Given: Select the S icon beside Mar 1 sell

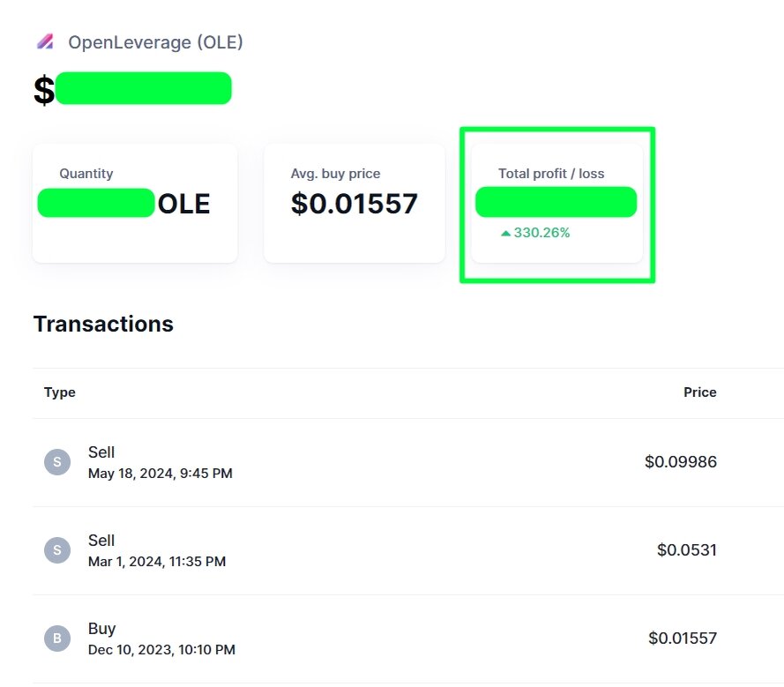Looking at the screenshot, I should tap(57, 549).
